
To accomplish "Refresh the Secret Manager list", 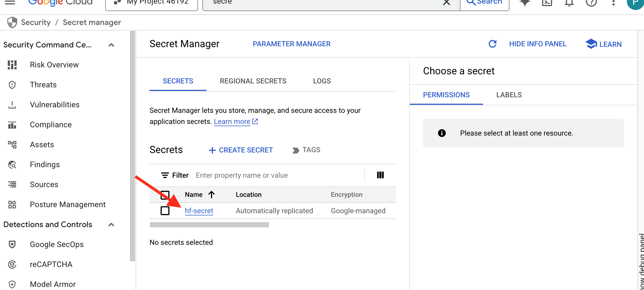I will click(492, 44).
